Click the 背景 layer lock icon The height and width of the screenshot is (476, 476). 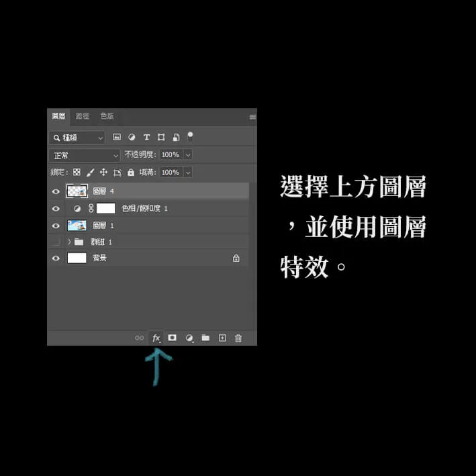click(x=236, y=258)
